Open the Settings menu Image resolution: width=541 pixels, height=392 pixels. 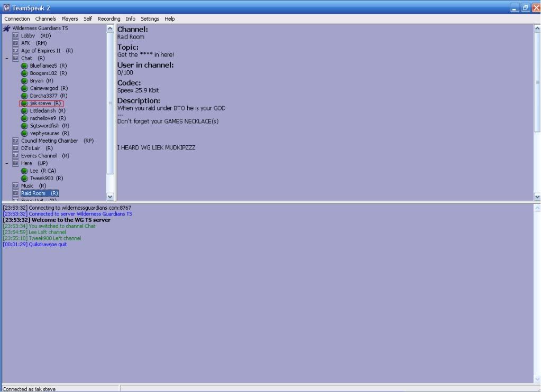pyautogui.click(x=150, y=18)
